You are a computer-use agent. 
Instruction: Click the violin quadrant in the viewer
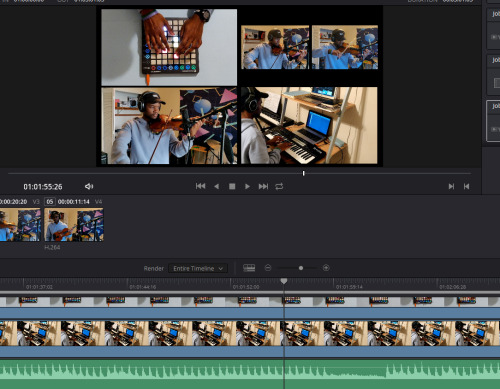click(x=169, y=126)
